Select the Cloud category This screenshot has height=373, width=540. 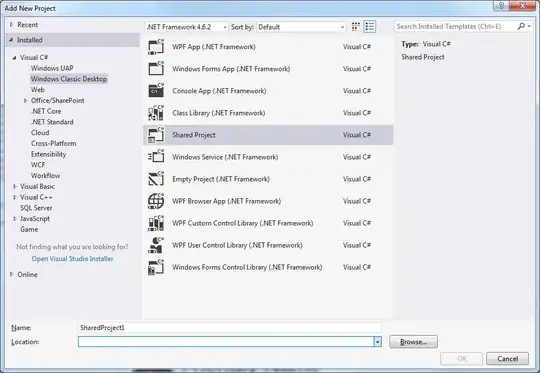tap(40, 133)
